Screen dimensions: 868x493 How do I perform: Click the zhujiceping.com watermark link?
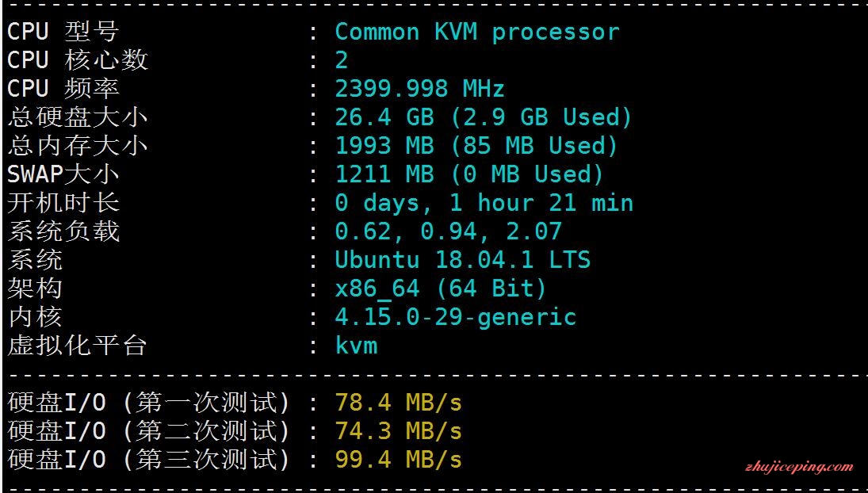(799, 467)
